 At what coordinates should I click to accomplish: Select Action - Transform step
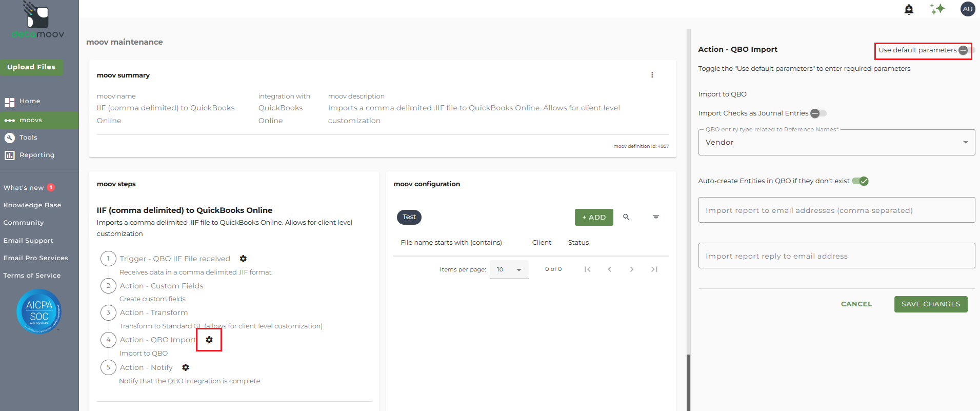pos(154,312)
